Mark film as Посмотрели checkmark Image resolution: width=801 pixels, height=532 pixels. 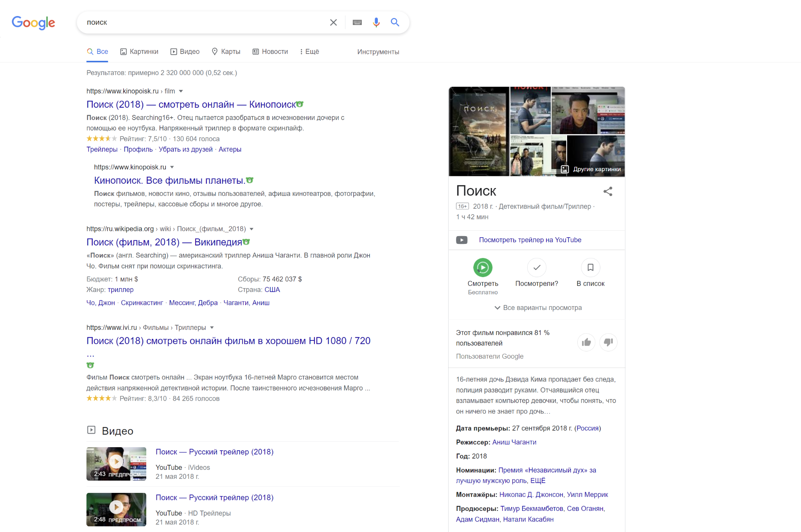(x=537, y=267)
